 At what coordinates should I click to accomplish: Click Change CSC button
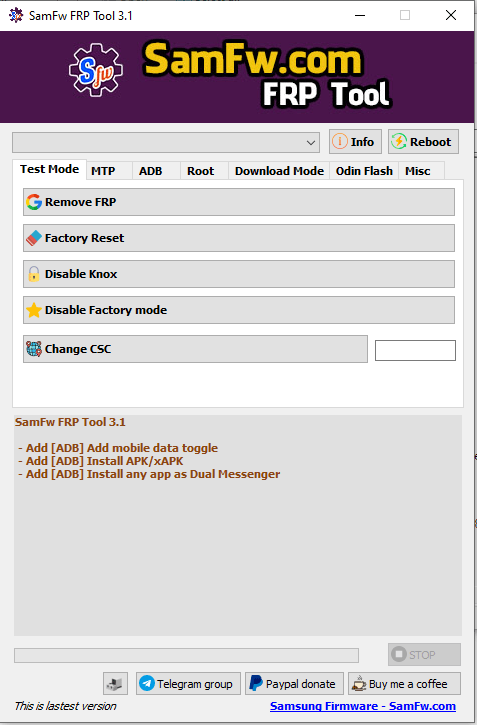(196, 349)
